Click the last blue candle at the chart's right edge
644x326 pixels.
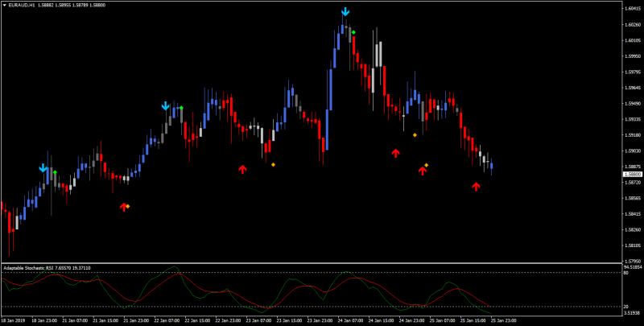coord(491,166)
